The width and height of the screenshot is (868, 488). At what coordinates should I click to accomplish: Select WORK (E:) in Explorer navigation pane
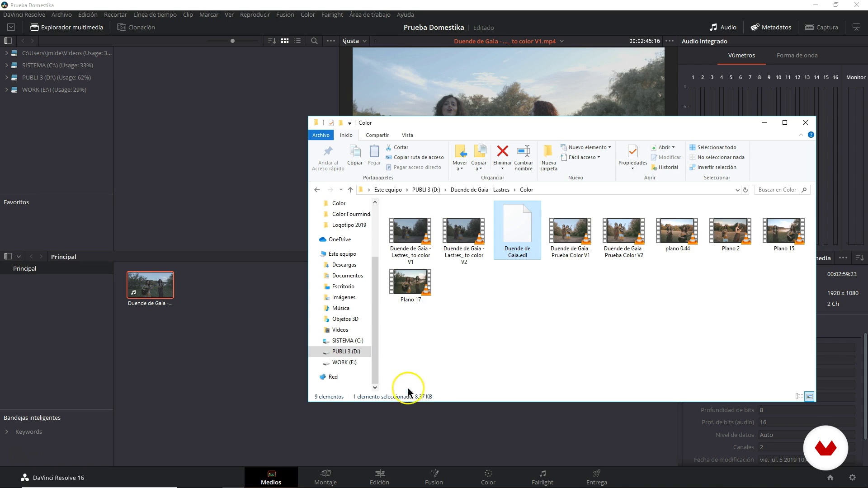tap(344, 362)
